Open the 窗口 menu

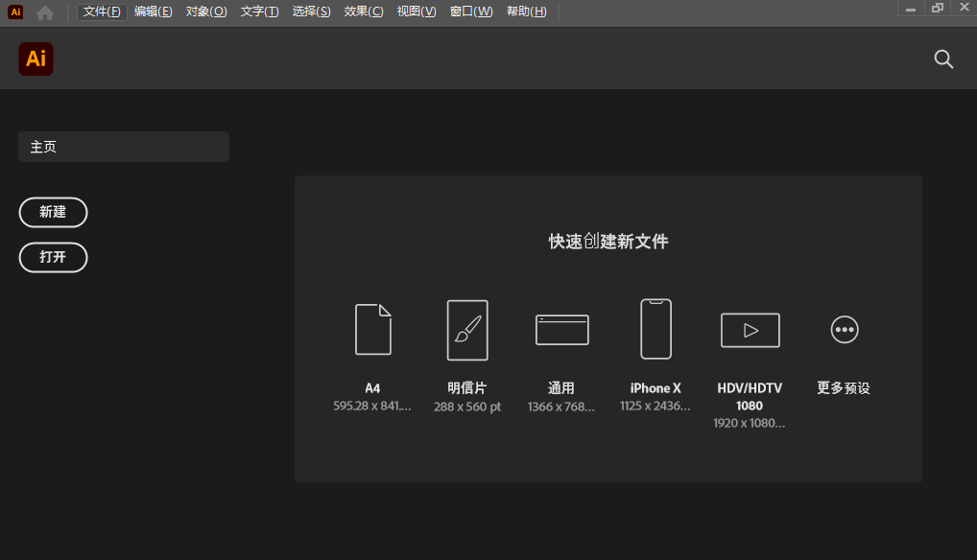[470, 12]
